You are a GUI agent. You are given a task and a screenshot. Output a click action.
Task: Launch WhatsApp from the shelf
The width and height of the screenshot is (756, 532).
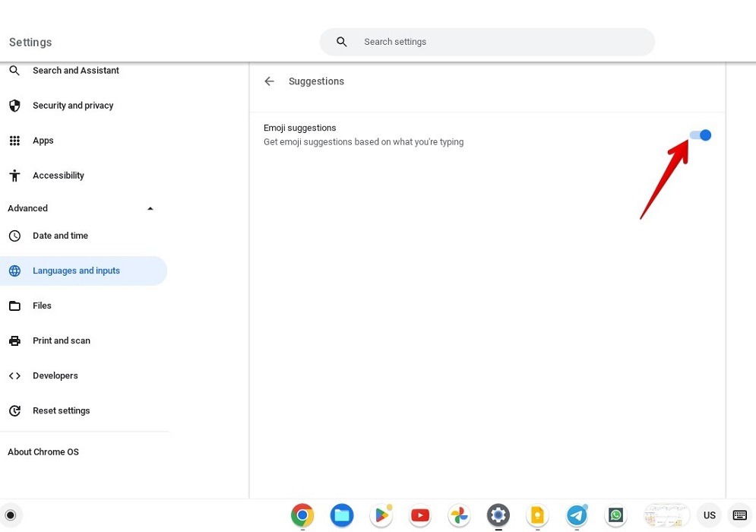pos(615,515)
